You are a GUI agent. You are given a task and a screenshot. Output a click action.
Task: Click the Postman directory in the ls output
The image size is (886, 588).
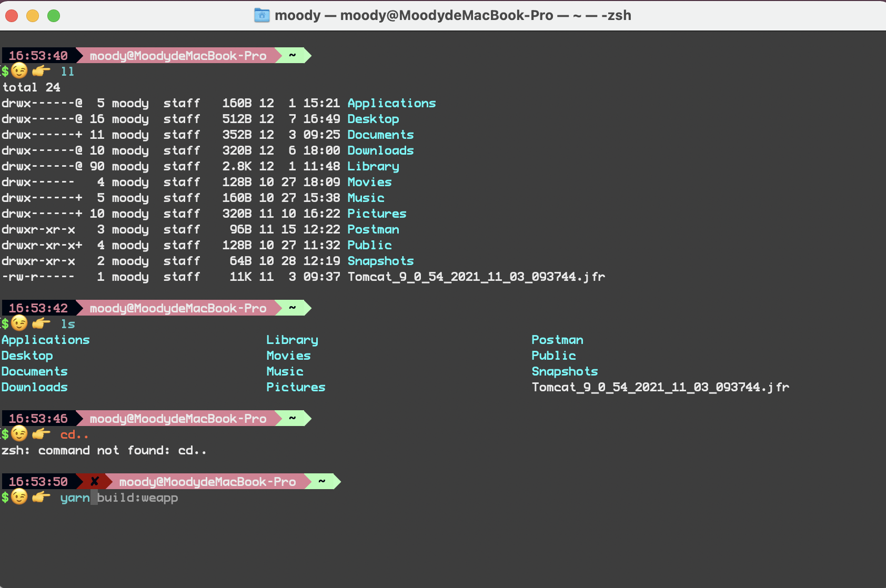[x=557, y=340]
